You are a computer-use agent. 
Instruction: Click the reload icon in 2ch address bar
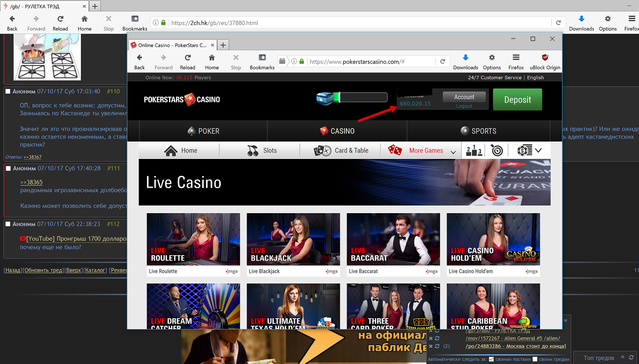558,23
